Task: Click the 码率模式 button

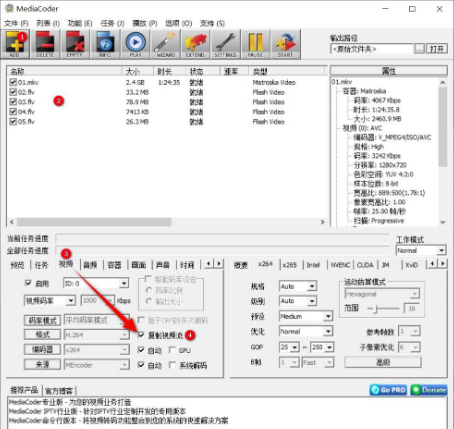Action: (42, 320)
